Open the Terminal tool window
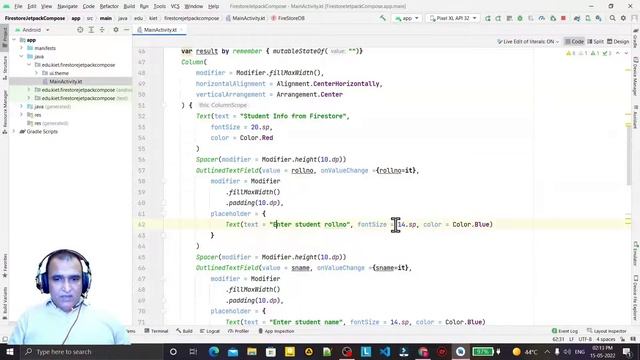This screenshot has width=640, height=360. [156, 331]
